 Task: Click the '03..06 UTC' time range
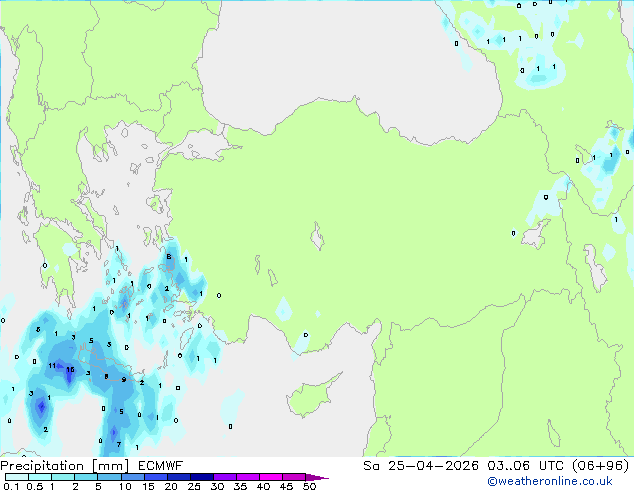click(x=524, y=466)
